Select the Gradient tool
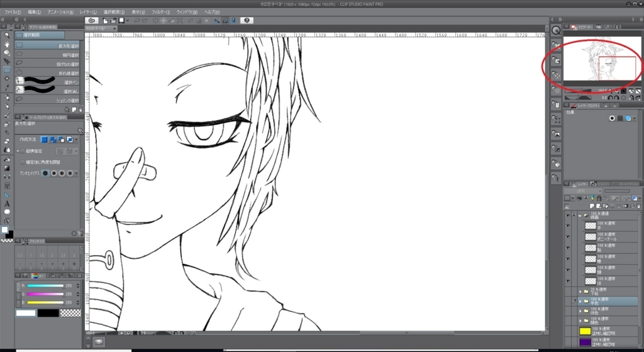The width and height of the screenshot is (644, 352). click(x=7, y=167)
